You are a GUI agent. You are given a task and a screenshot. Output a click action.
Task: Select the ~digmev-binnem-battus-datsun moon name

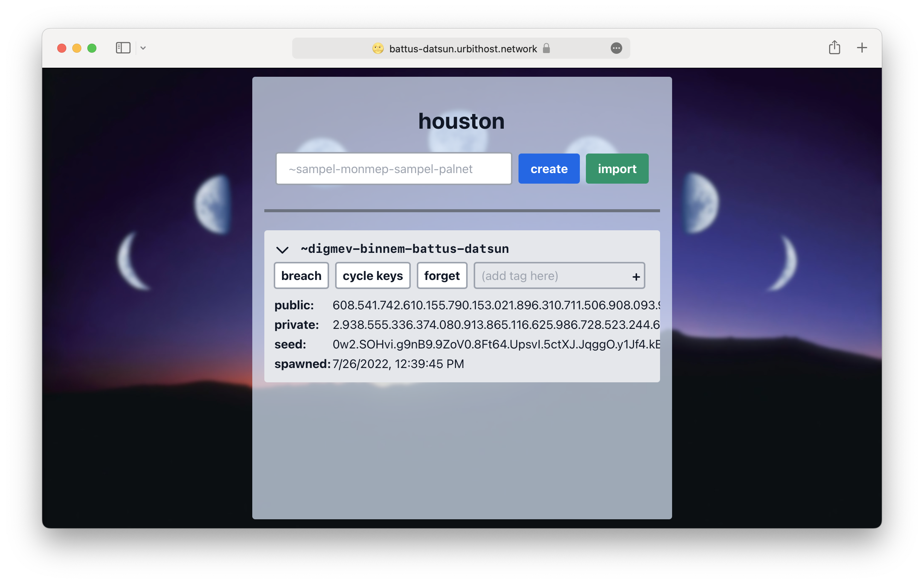[405, 249]
